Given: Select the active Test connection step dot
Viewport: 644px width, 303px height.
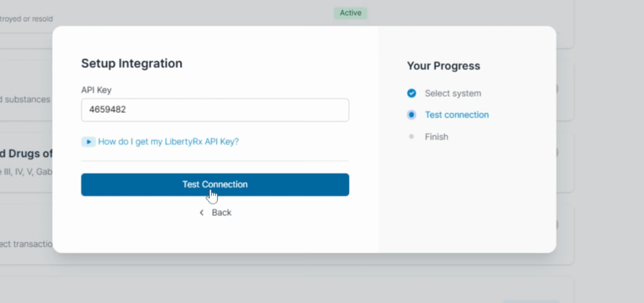Looking at the screenshot, I should (412, 115).
